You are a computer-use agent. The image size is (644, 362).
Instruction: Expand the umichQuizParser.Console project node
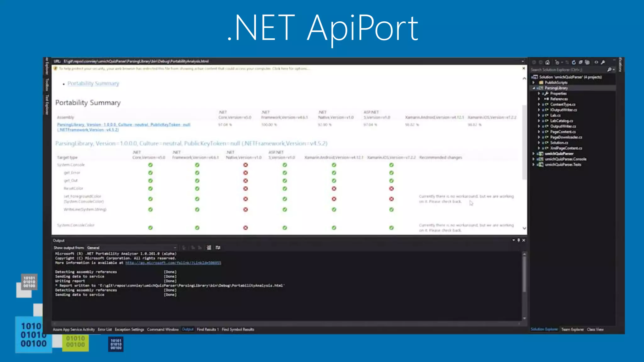[534, 159]
